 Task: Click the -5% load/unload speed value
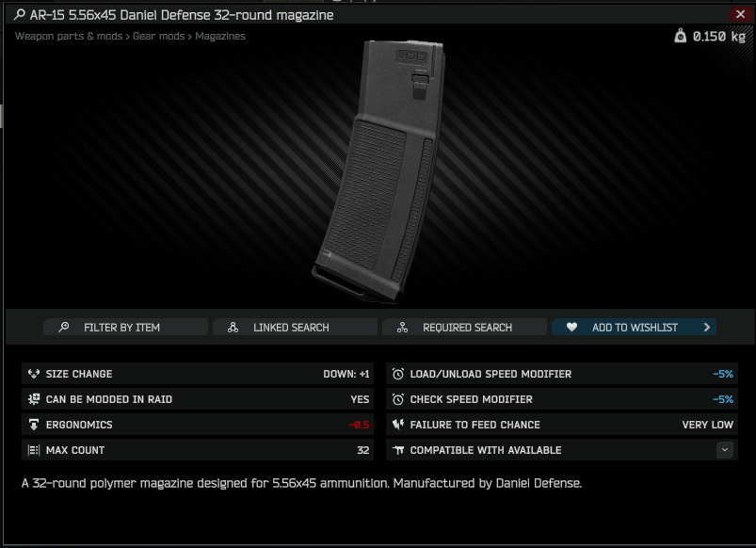pyautogui.click(x=723, y=374)
